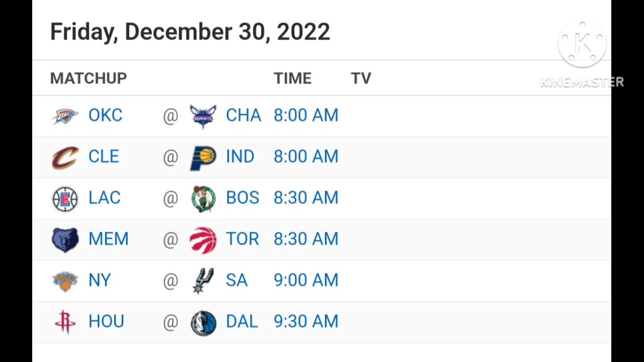Open the MEM team link
Screen dimensions: 644x362
coord(108,239)
